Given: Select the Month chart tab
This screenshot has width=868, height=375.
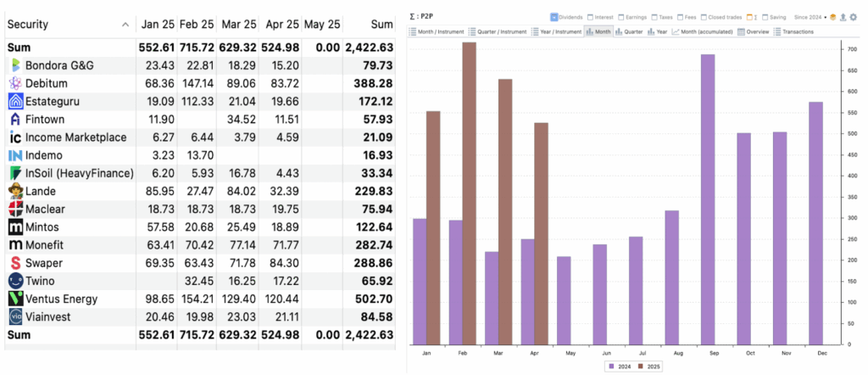Looking at the screenshot, I should tap(598, 31).
